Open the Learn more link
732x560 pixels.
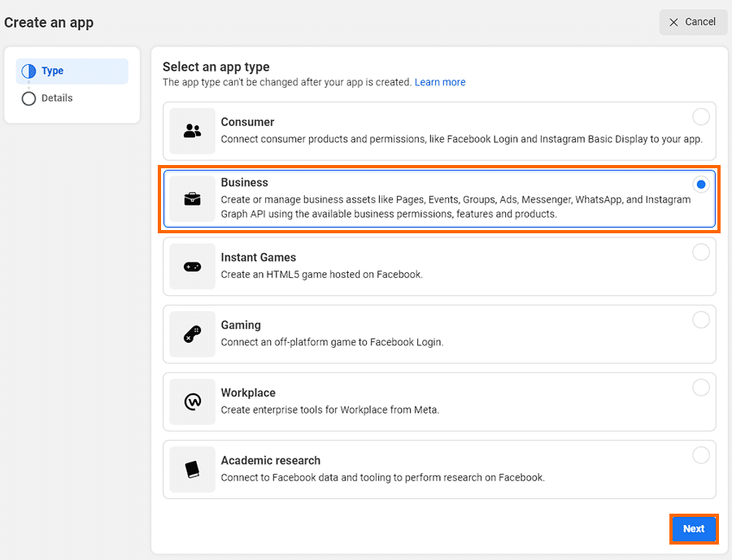click(x=440, y=82)
